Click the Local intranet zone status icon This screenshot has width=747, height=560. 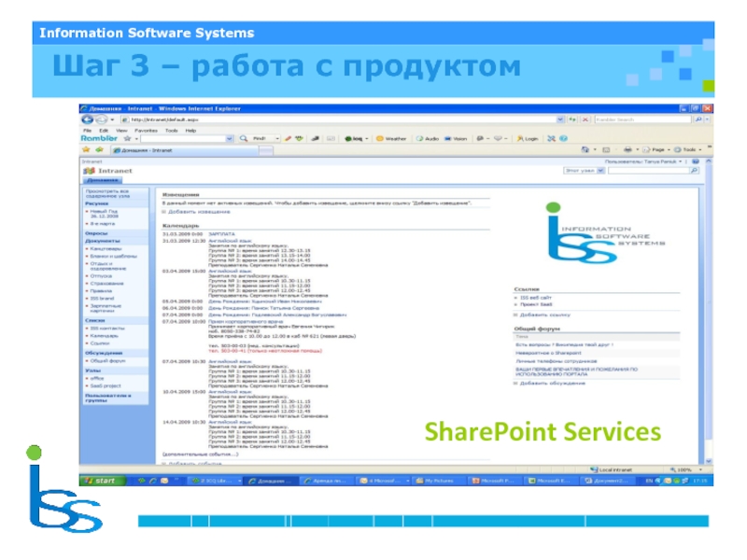[x=594, y=469]
